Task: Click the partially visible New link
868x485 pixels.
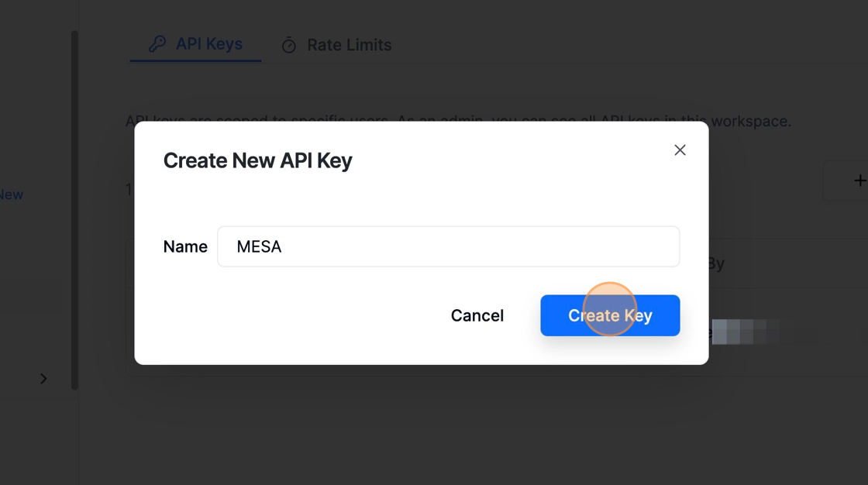Action: [11, 194]
